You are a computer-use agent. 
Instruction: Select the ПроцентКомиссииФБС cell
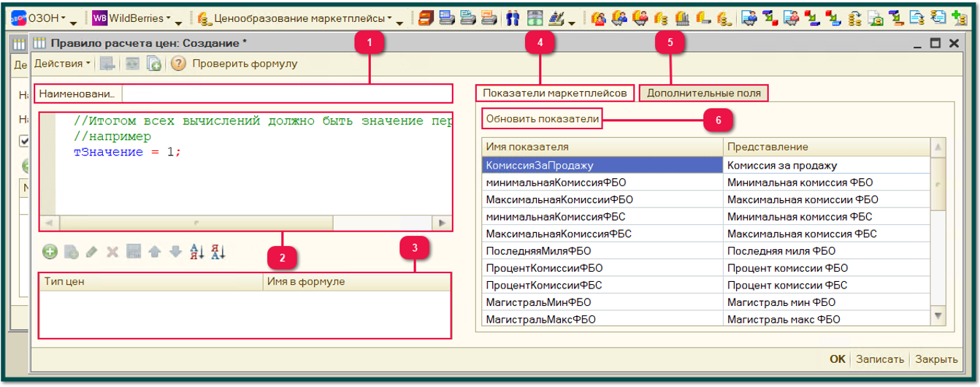click(602, 285)
